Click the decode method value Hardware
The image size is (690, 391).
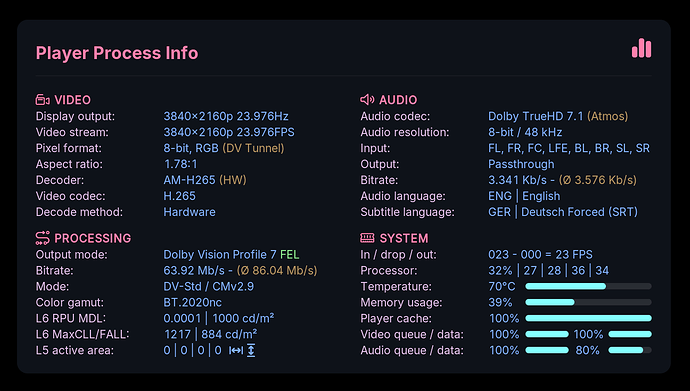[189, 212]
